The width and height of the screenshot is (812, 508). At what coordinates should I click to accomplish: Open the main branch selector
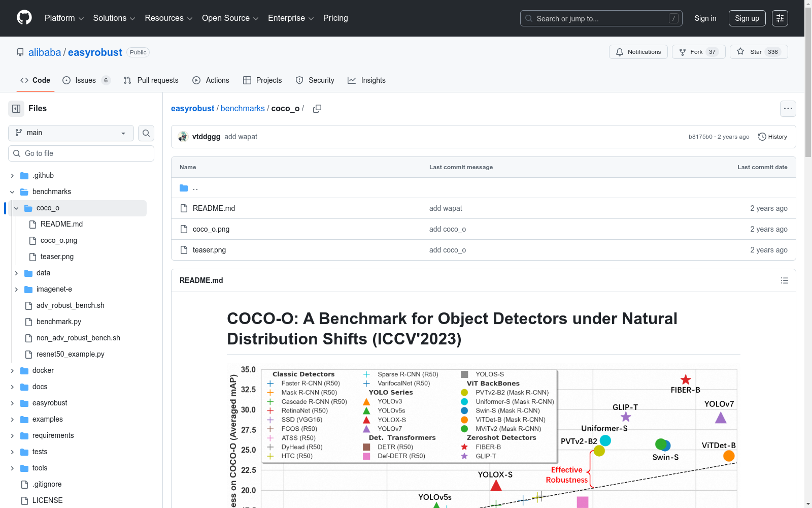pos(71,133)
